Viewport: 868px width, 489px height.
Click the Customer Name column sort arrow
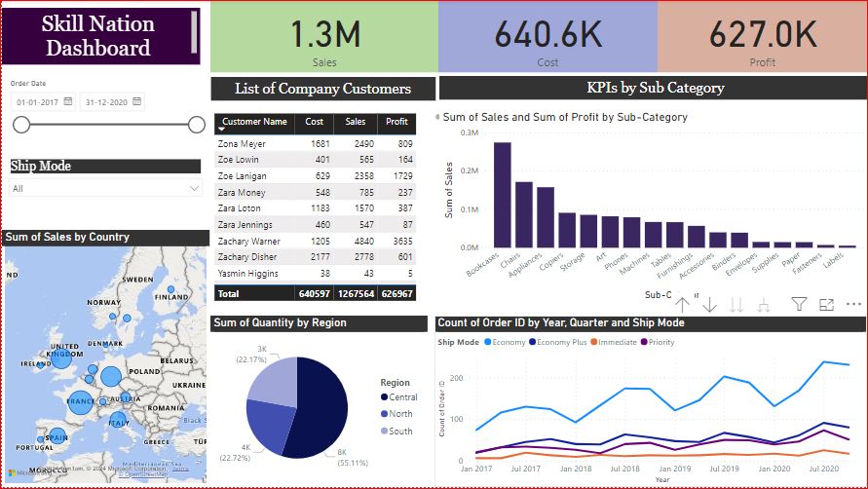221,129
